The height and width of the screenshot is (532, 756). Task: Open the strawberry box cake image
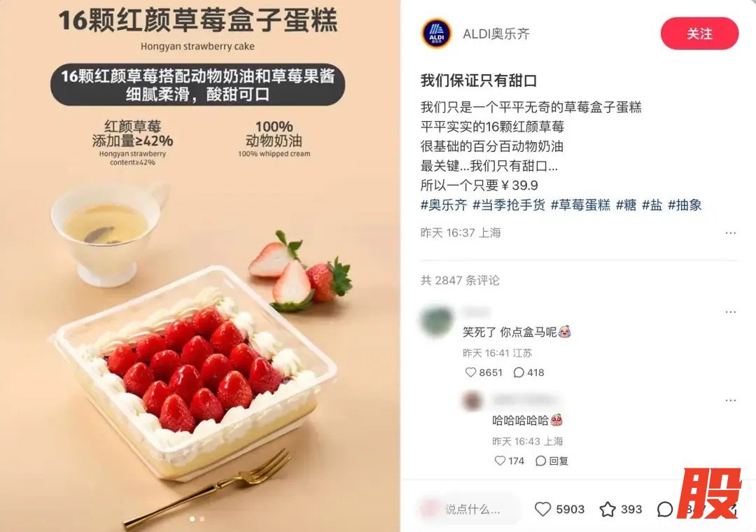pos(199,266)
